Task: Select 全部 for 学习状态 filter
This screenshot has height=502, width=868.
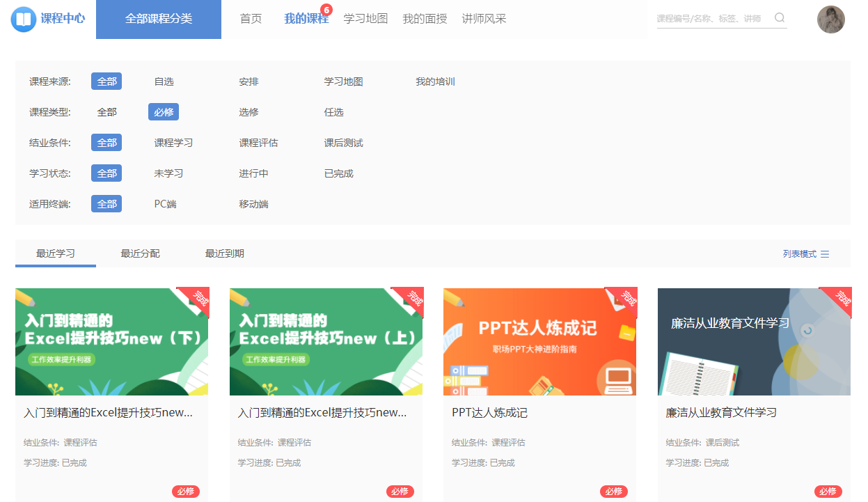Action: pyautogui.click(x=106, y=173)
